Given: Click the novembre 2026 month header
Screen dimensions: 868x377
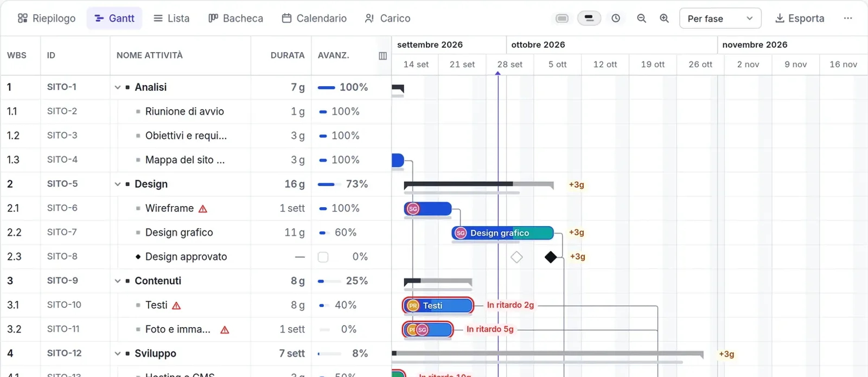Looking at the screenshot, I should pos(755,44).
